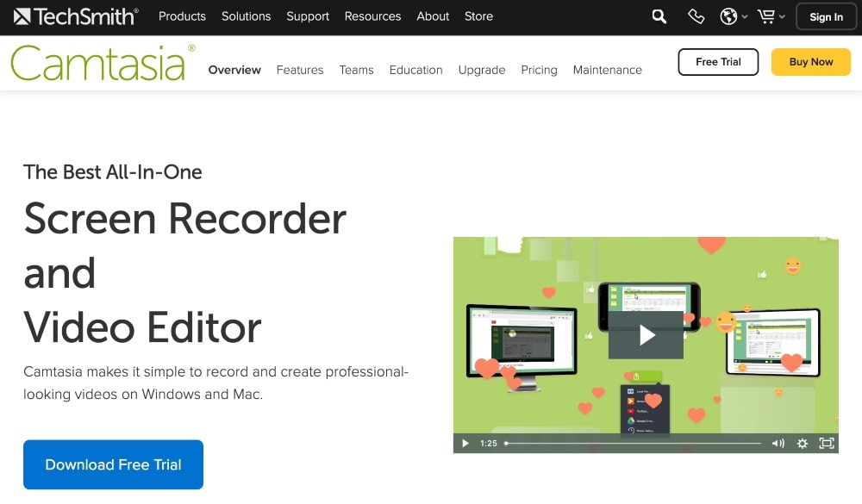Click the phone contact icon
This screenshot has width=862, height=504.
click(696, 16)
